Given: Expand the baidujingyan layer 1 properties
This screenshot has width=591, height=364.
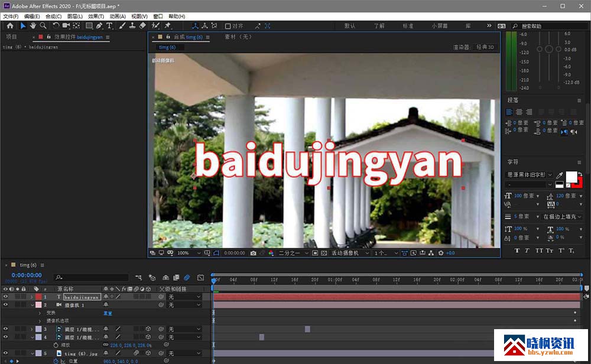Looking at the screenshot, I should [x=32, y=297].
